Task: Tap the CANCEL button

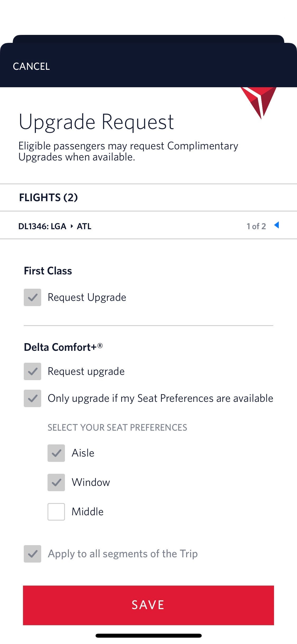Action: tap(31, 66)
